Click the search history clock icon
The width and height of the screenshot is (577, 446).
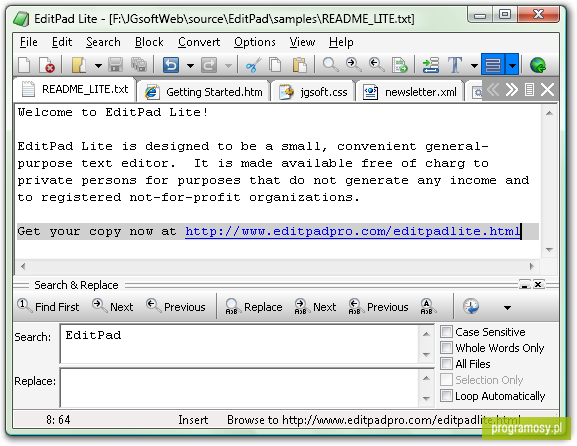471,307
